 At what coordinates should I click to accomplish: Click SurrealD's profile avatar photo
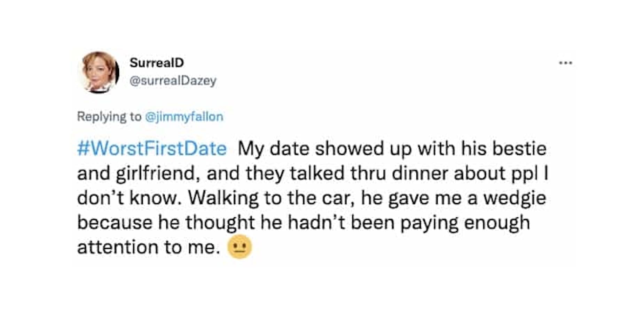coord(99,72)
